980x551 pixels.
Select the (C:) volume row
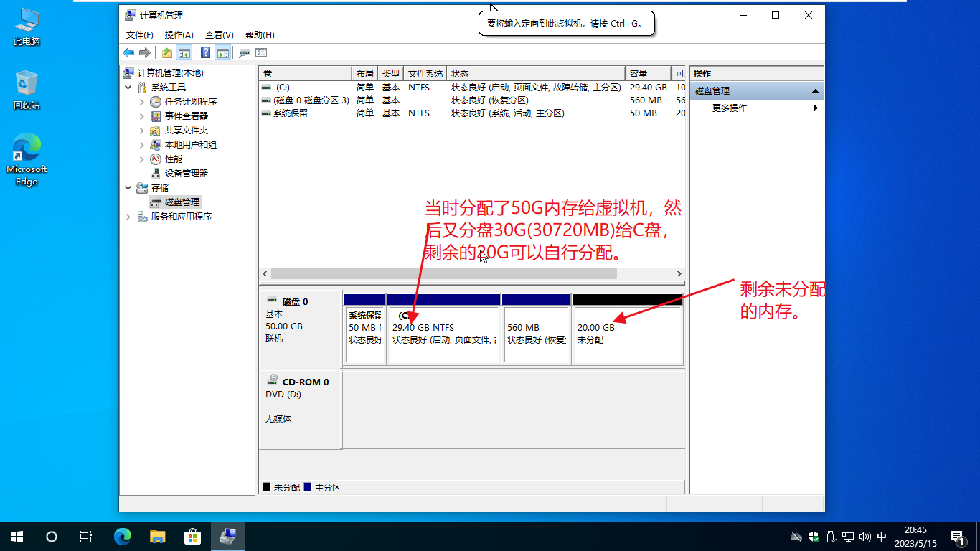472,87
